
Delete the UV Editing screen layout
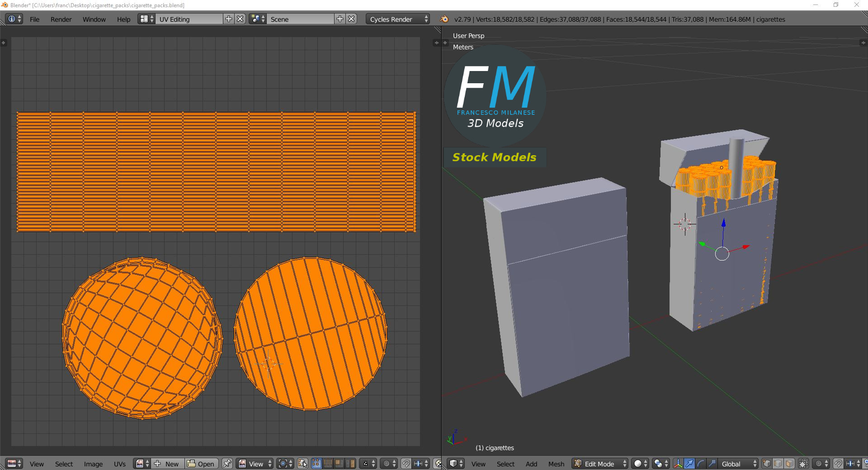pyautogui.click(x=241, y=19)
